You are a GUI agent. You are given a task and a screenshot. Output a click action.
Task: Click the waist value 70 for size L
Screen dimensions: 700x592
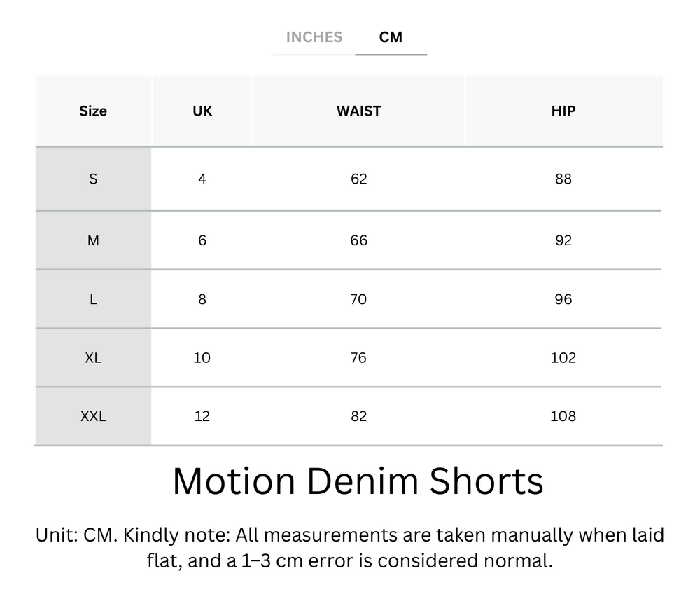[x=358, y=299]
